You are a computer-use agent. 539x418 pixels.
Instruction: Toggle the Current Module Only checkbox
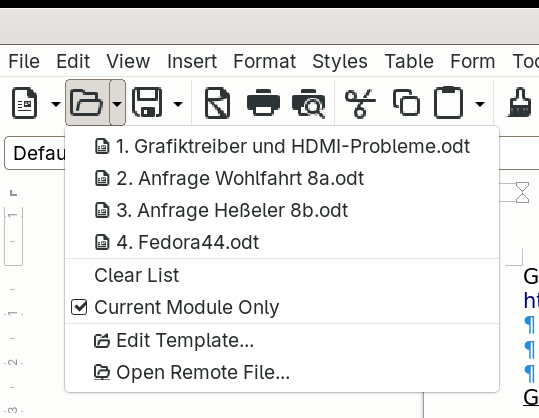click(79, 307)
